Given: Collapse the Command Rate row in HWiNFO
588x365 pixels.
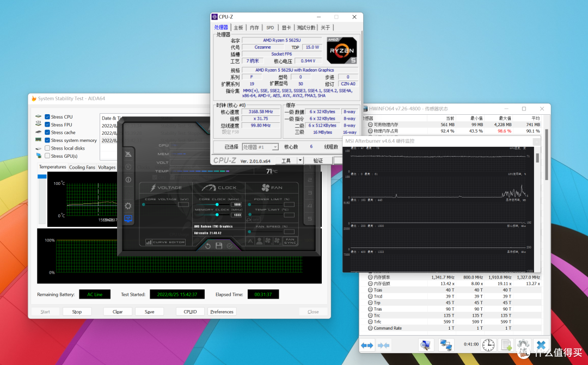Looking at the screenshot, I should (370, 329).
